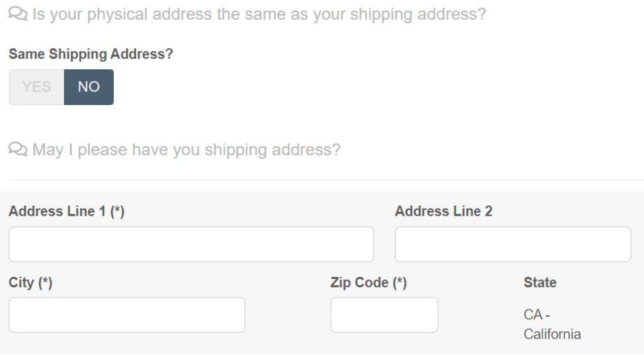Screen dimensions: 644x355
Task: Click into the City text box
Action: pos(127,315)
